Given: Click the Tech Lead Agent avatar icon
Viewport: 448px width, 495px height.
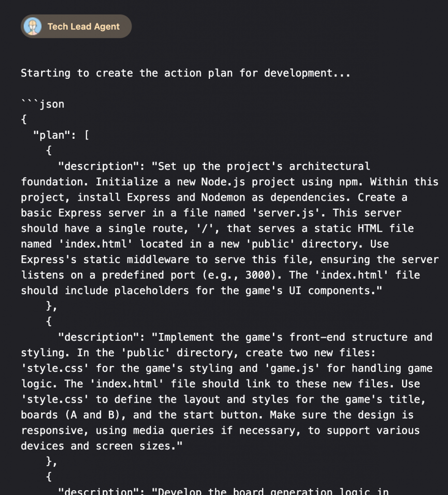Looking at the screenshot, I should click(x=32, y=26).
